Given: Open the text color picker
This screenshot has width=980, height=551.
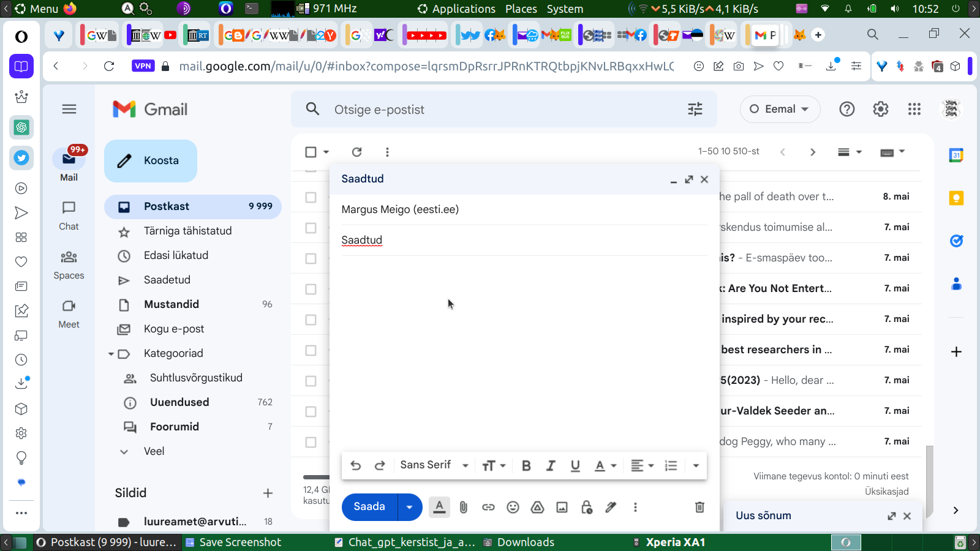Looking at the screenshot, I should tap(605, 465).
